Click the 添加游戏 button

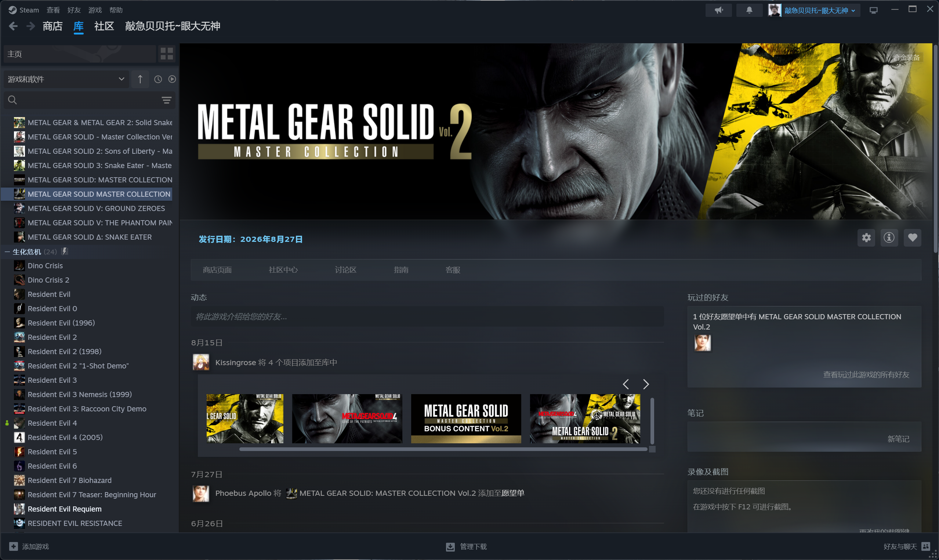(29, 546)
